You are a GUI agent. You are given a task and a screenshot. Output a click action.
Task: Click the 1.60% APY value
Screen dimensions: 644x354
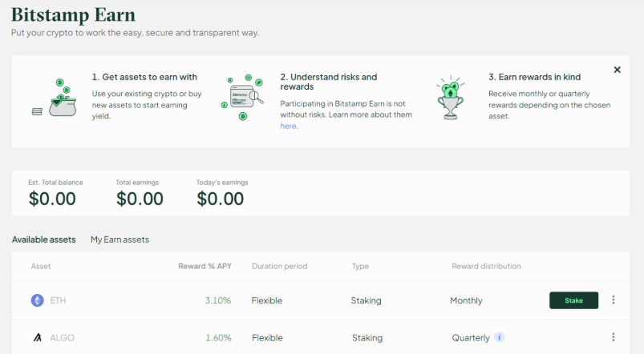click(218, 338)
